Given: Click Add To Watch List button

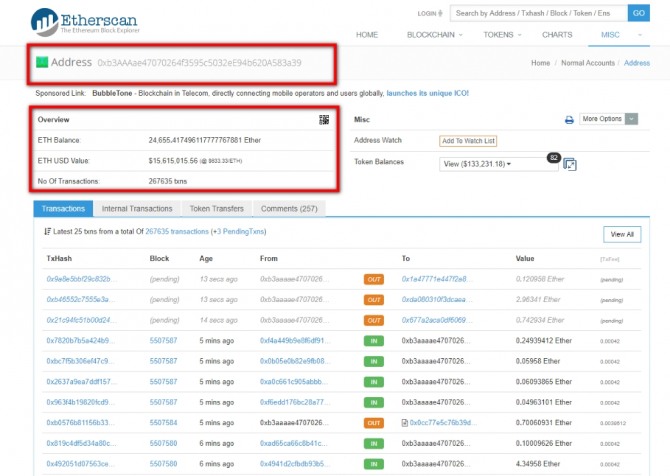Looking at the screenshot, I should click(468, 142).
